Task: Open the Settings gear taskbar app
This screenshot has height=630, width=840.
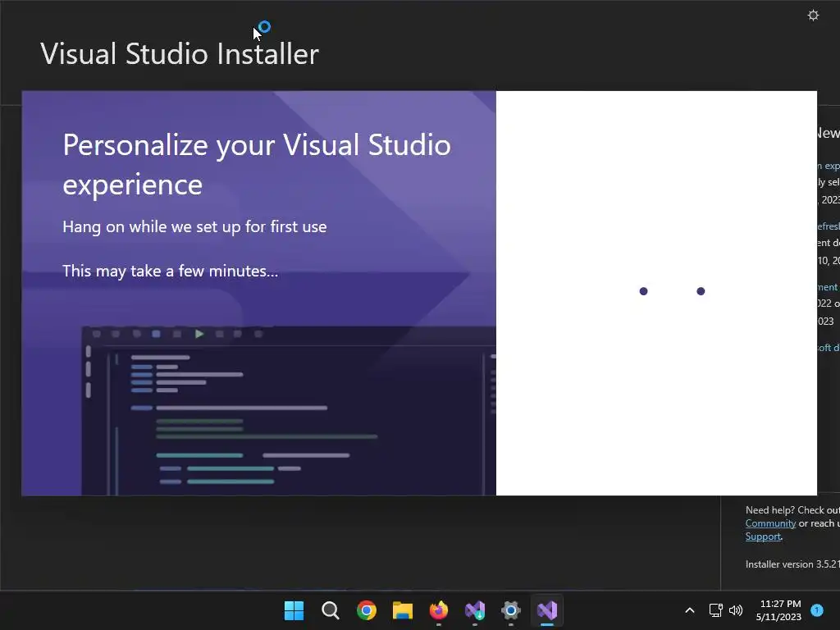Action: (511, 610)
